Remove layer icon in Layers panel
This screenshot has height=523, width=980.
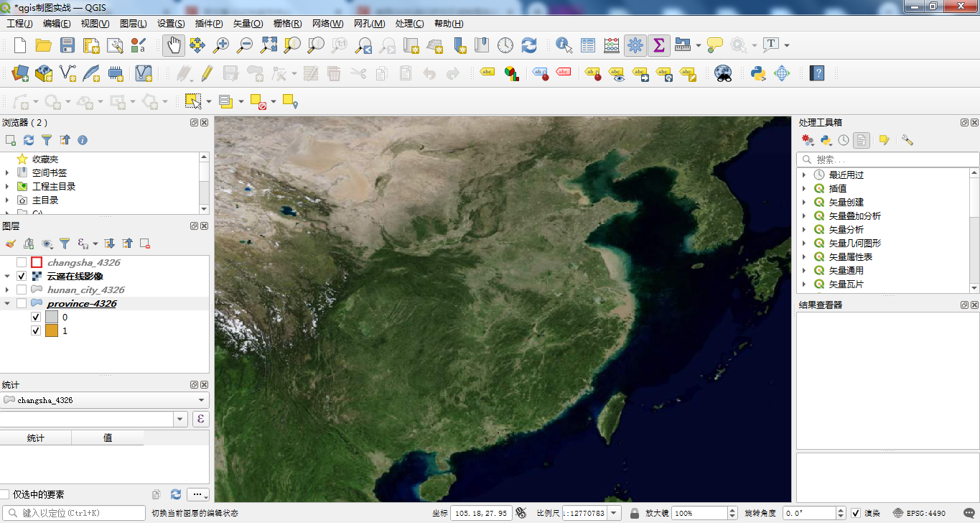145,244
